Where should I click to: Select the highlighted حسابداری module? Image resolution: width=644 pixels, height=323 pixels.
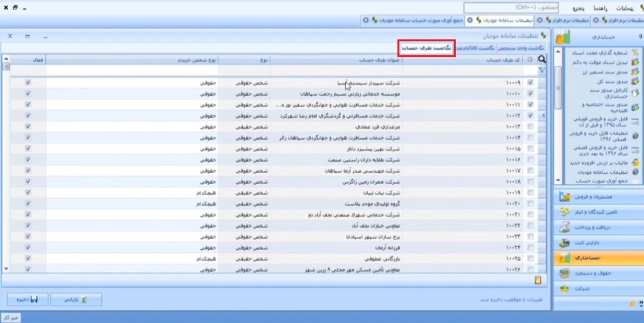(597, 258)
